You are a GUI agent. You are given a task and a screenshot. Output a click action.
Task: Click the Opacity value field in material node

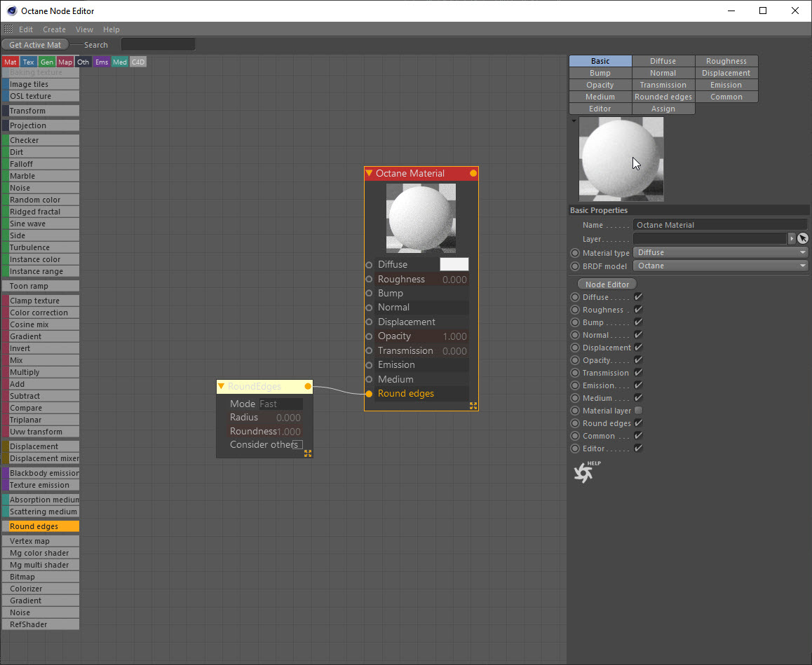click(454, 336)
